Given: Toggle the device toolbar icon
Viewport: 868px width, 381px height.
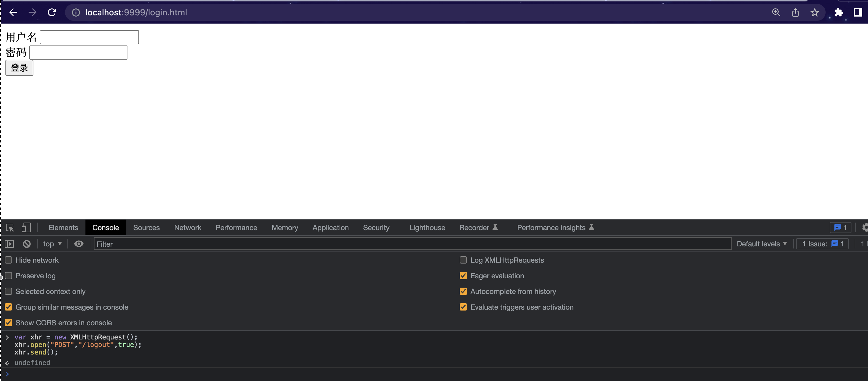Looking at the screenshot, I should click(x=26, y=228).
